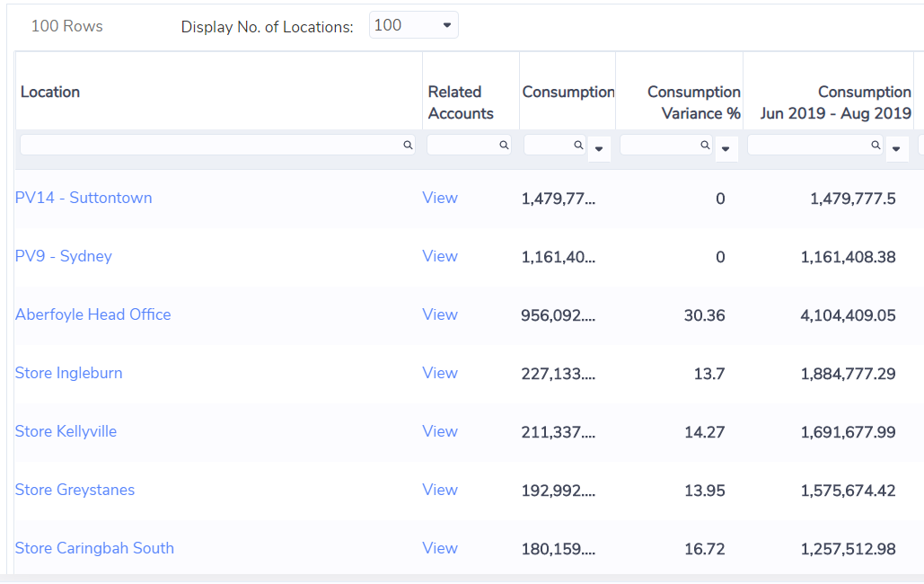Select the 13.95 variance cell
The width and height of the screenshot is (924, 584).
coord(705,491)
